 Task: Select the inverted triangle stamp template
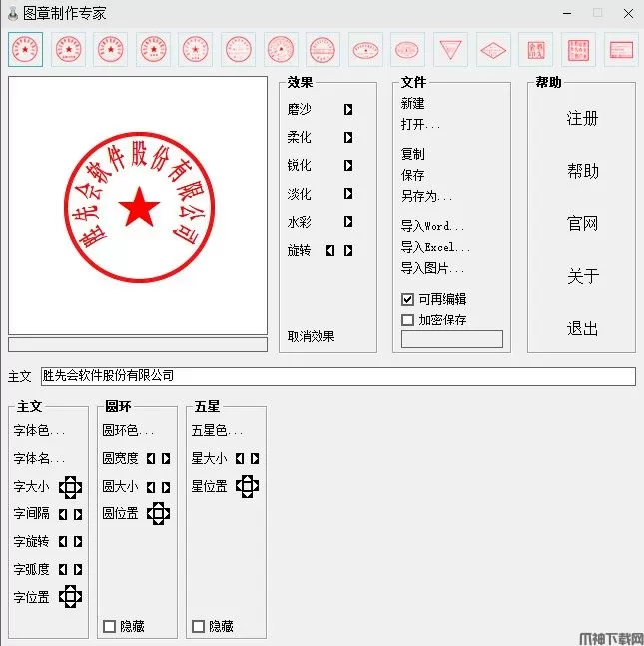click(450, 50)
